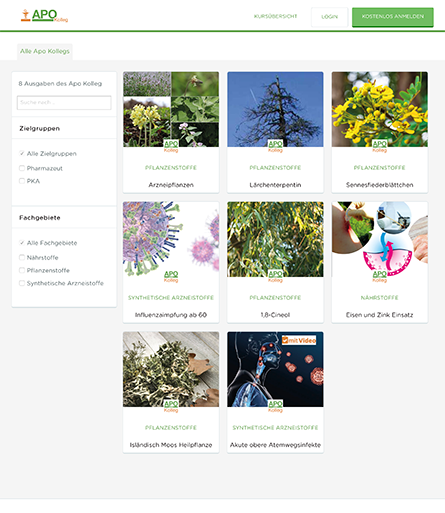Enable the PKA target group checkbox
The image size is (445, 513).
22,181
